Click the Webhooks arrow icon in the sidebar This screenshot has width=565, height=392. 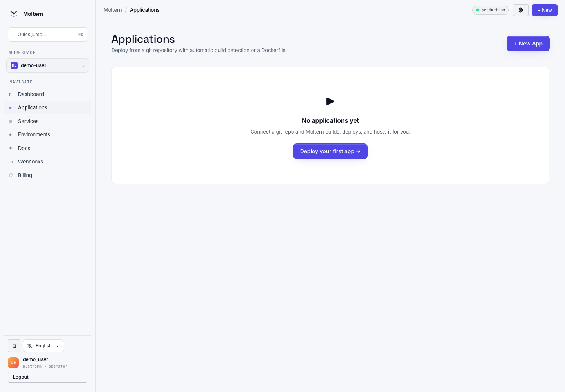coord(11,162)
